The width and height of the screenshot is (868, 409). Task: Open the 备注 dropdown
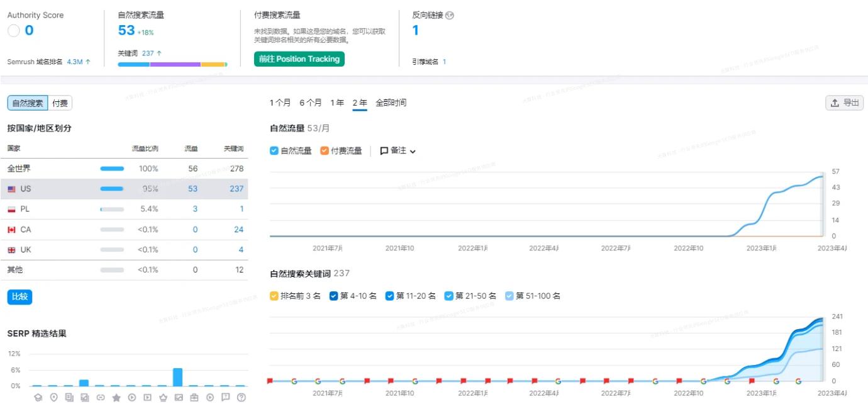pyautogui.click(x=396, y=151)
